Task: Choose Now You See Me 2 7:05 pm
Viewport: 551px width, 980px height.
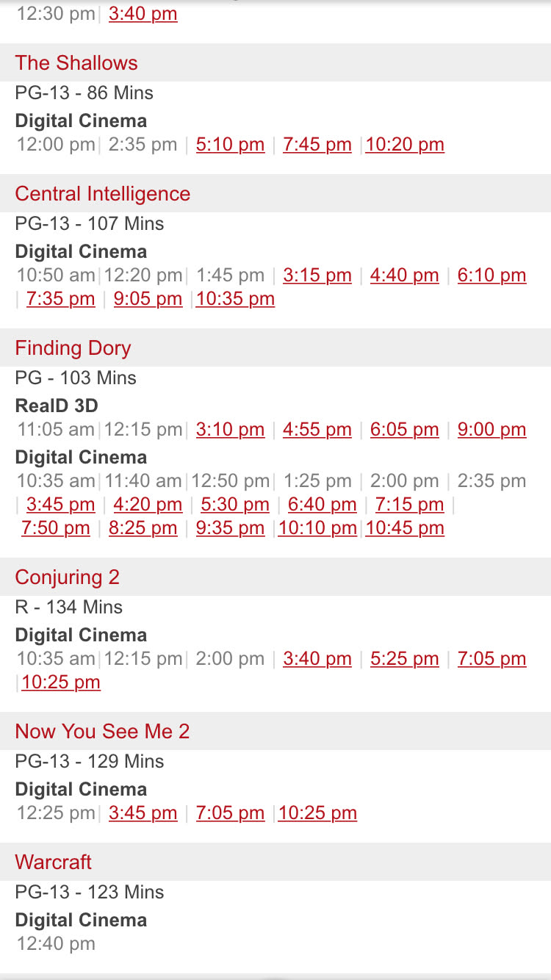Action: coord(230,813)
